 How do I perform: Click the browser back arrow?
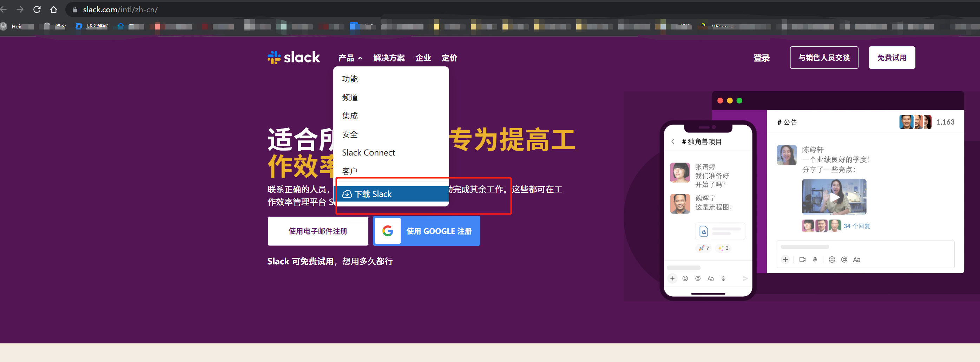pos(4,9)
